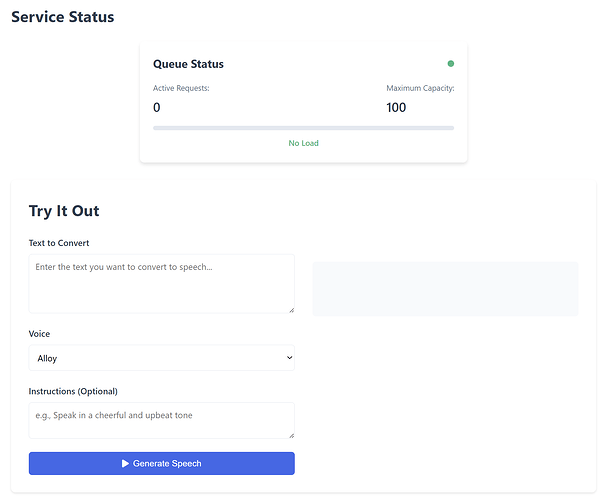Click the resize handle of Instructions textarea
Image resolution: width=600 pixels, height=500 pixels.
pos(291,434)
